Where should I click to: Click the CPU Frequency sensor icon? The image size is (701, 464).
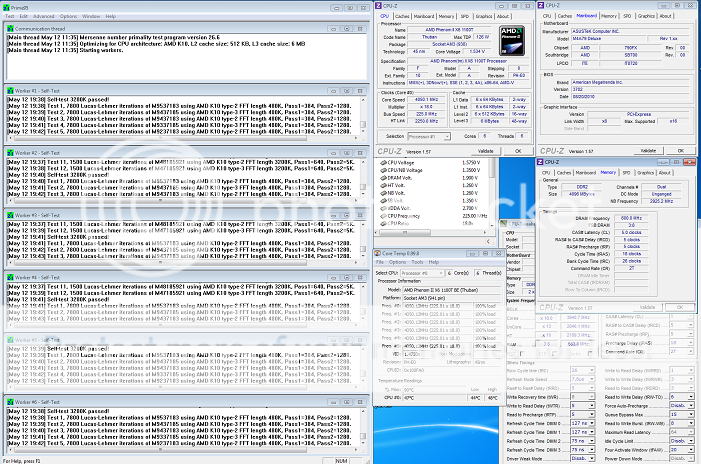383,216
